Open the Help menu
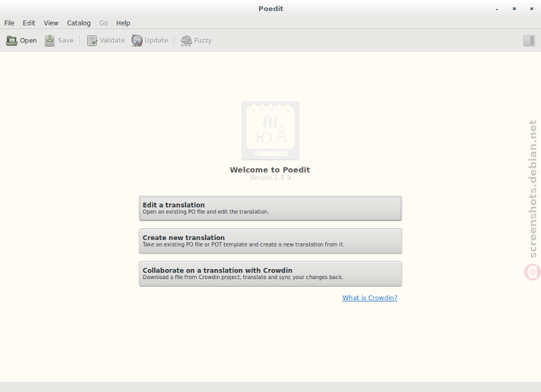Viewport: 541px width, 392px height. click(123, 23)
